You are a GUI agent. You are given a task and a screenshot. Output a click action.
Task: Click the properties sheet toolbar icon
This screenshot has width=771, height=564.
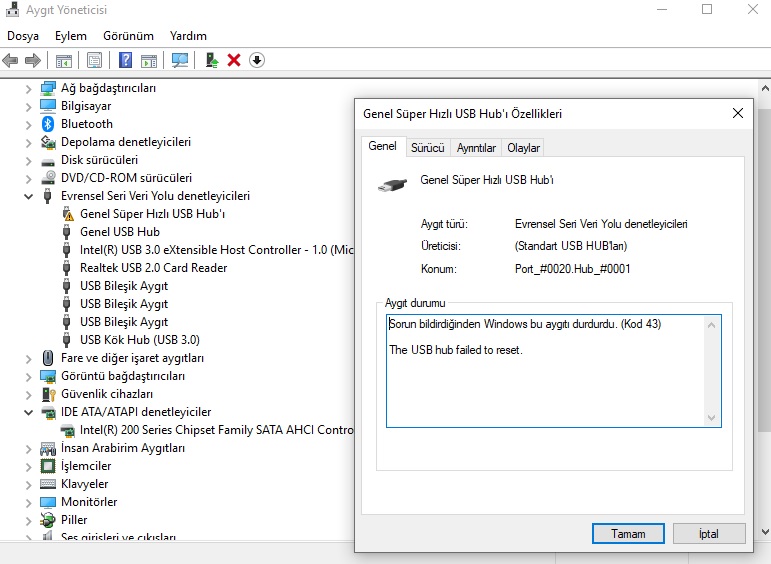[x=94, y=60]
